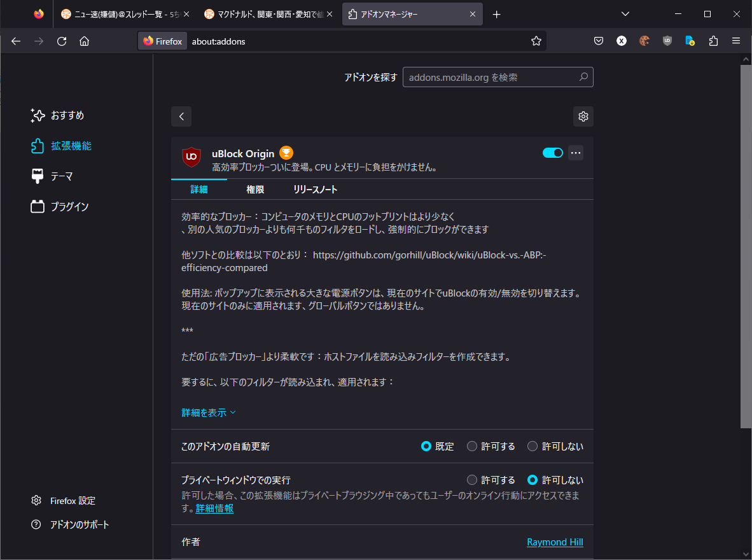
Task: List all tabs with the dropdown chevron
Action: tap(625, 14)
